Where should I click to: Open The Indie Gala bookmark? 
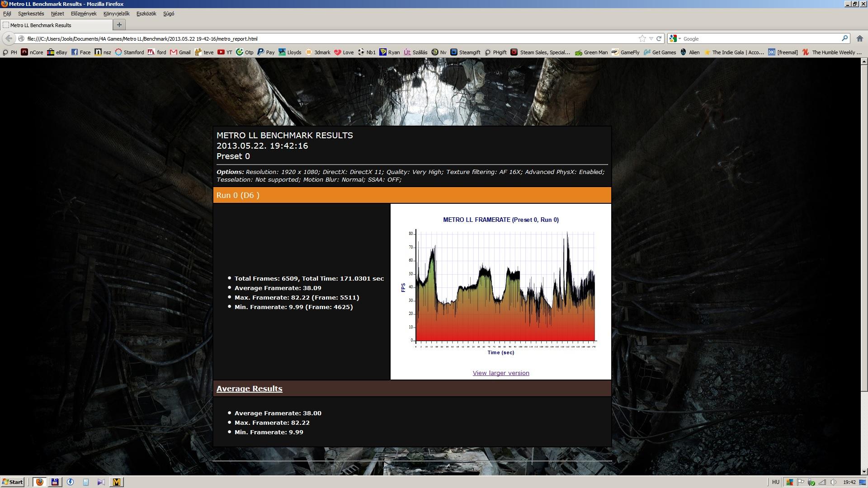coord(734,52)
